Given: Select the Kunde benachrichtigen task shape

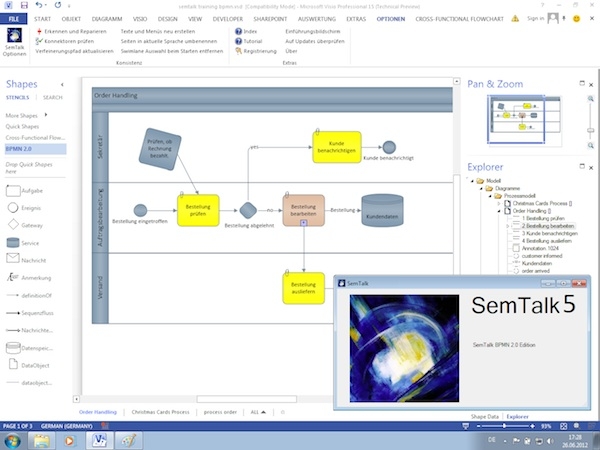Looking at the screenshot, I should click(x=337, y=147).
